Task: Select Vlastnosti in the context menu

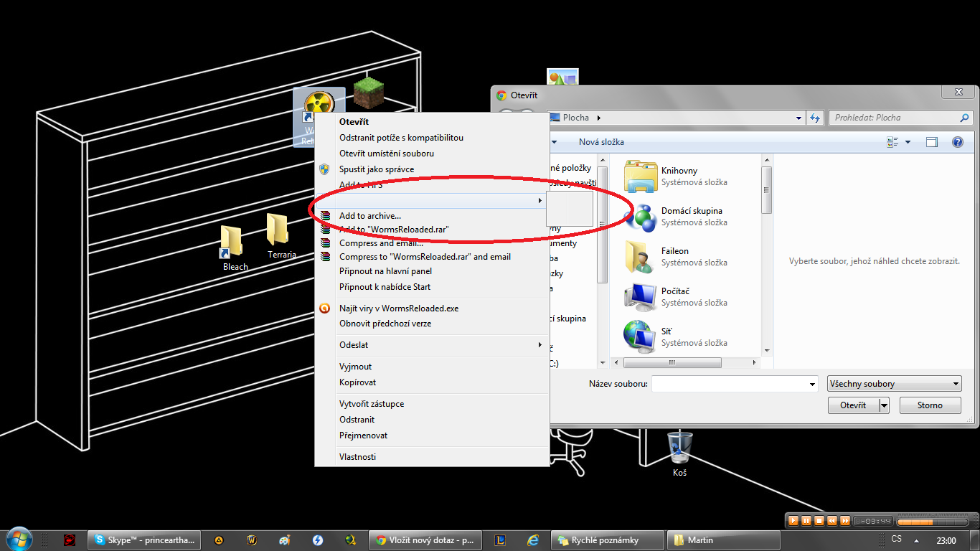Action: tap(357, 457)
